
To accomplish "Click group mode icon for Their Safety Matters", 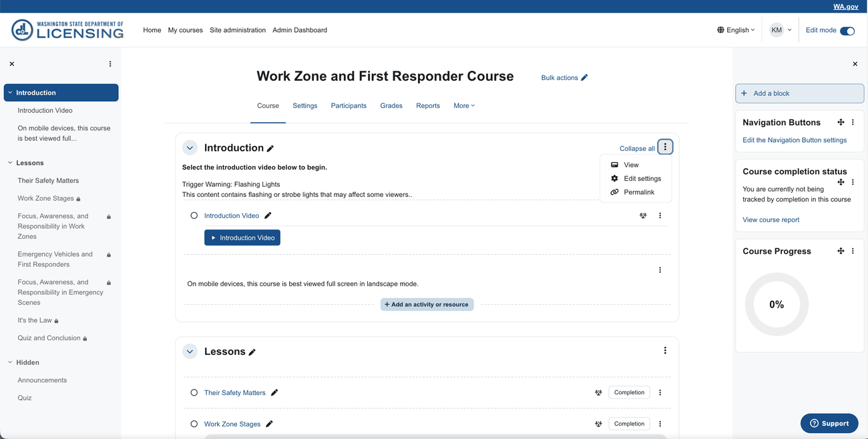I will click(598, 393).
